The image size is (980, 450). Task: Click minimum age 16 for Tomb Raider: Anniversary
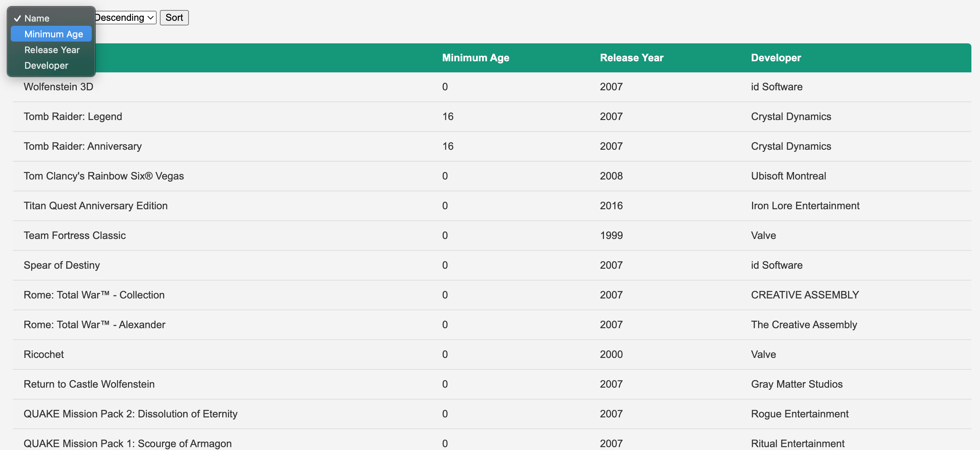(448, 146)
